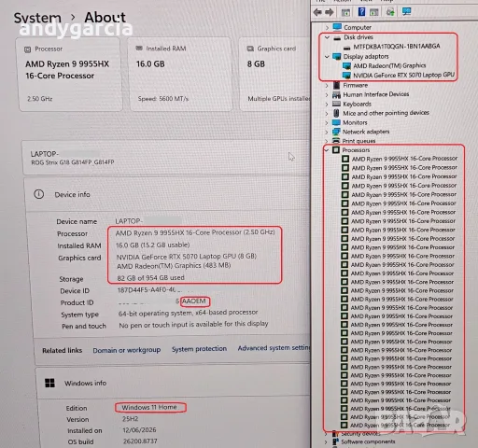
Task: Expand the Network adapters category
Action: coord(327,133)
